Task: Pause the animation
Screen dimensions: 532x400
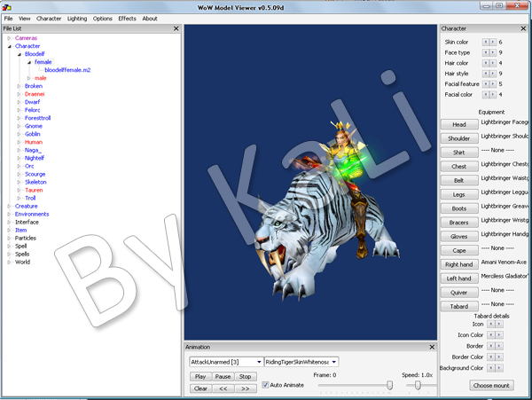Action: 223,377
